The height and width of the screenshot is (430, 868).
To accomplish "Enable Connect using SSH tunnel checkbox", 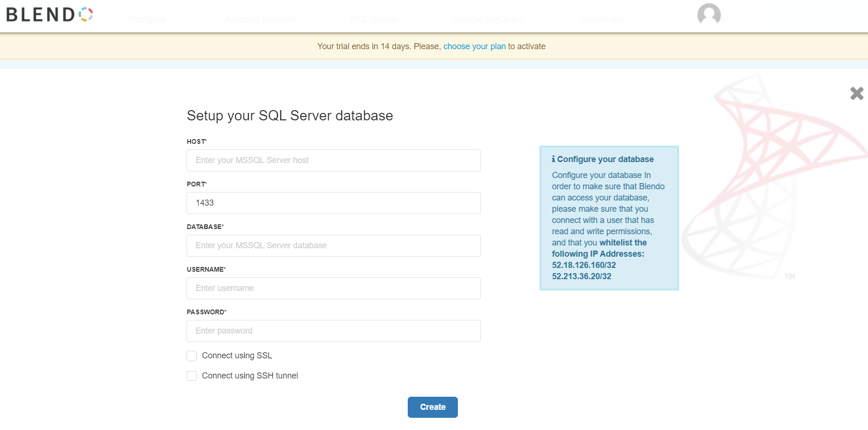I will click(192, 376).
